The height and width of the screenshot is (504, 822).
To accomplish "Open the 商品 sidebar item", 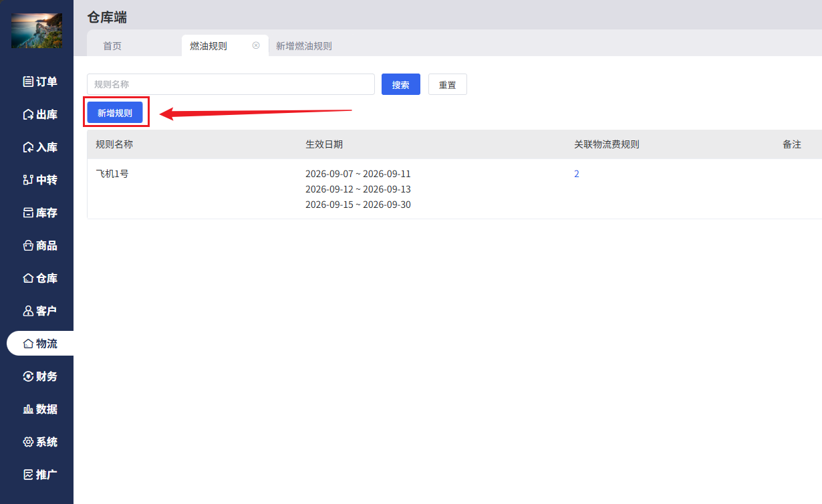I will click(x=39, y=245).
